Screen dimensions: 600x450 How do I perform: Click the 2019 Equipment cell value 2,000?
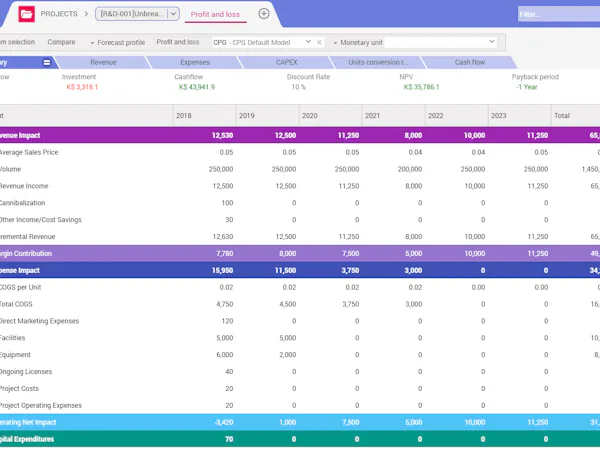[x=288, y=355]
